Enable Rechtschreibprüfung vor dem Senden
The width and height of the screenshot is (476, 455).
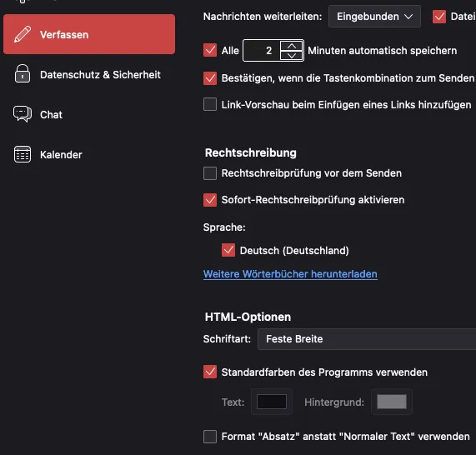(210, 173)
